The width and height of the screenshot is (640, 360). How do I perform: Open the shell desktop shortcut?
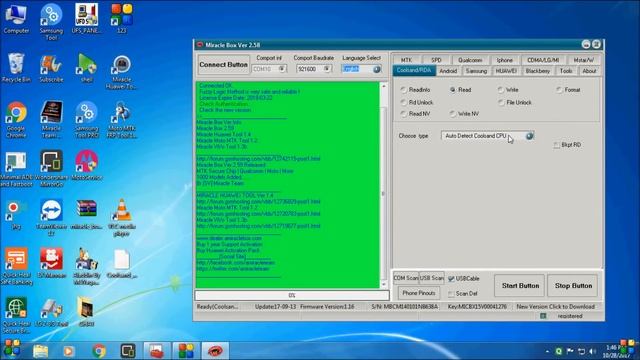tap(86, 68)
